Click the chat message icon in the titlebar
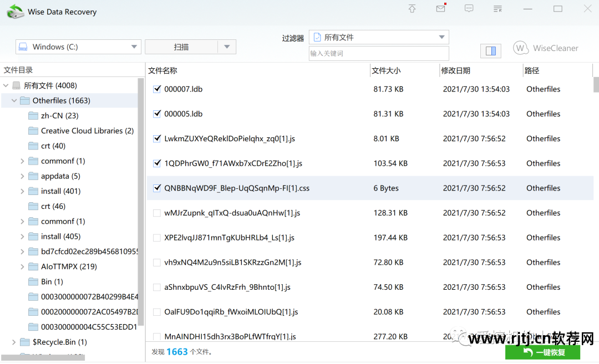 pos(469,9)
